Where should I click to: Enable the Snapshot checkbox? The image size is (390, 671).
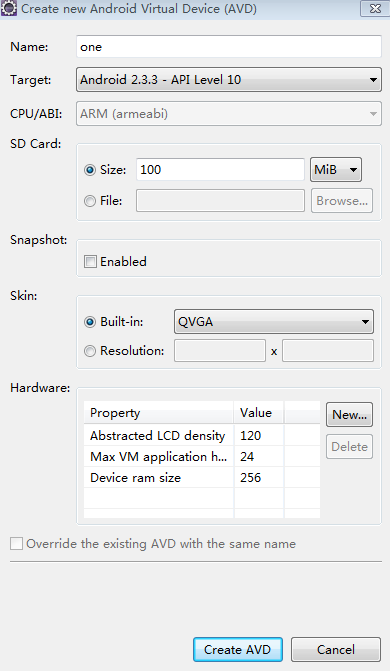click(90, 261)
